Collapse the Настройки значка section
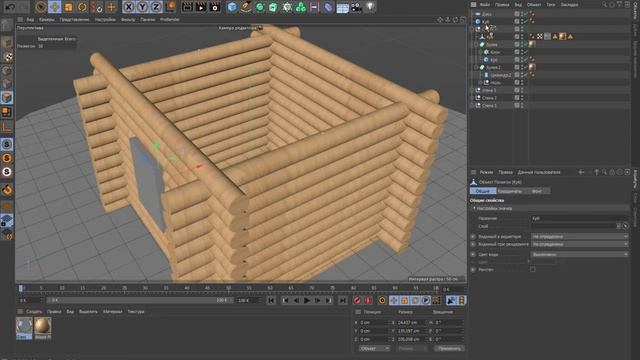640x360 pixels. click(x=474, y=208)
